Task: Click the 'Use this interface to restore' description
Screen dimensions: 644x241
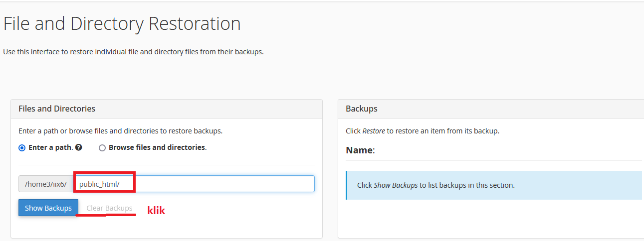Action: [x=133, y=52]
